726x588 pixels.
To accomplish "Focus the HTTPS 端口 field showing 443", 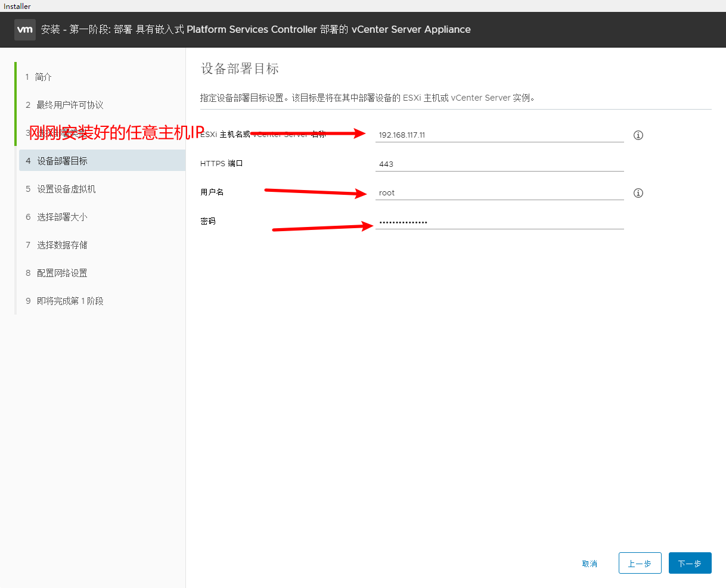I will [499, 164].
